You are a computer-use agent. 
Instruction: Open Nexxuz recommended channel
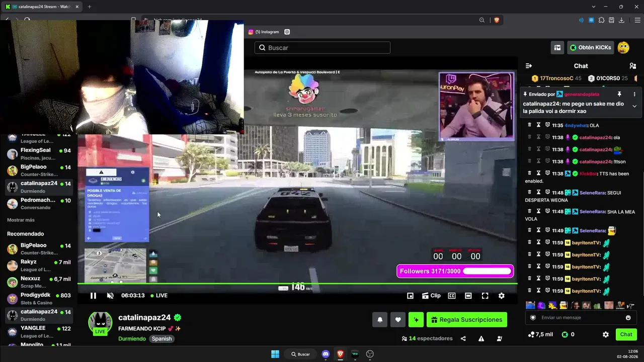[x=39, y=282]
